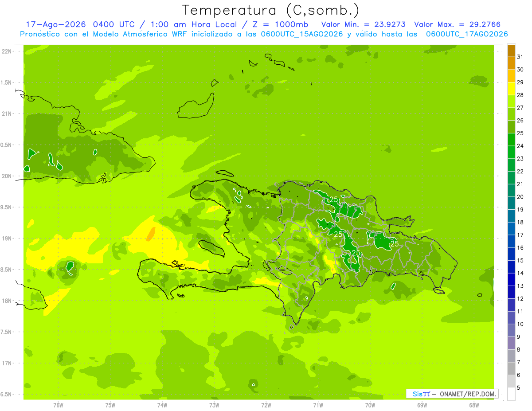Click the 'Valor Min. = 23.9273' text
Image resolution: width=532 pixels, height=411 pixels.
[363, 24]
